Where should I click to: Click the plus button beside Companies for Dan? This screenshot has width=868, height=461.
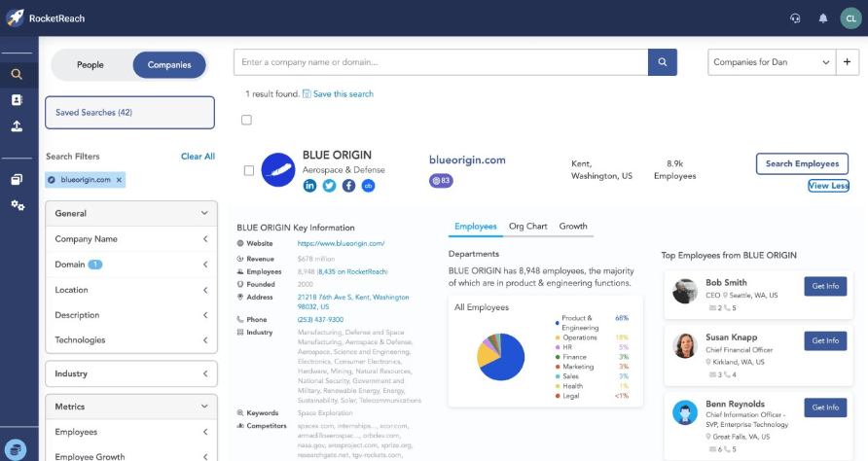847,62
